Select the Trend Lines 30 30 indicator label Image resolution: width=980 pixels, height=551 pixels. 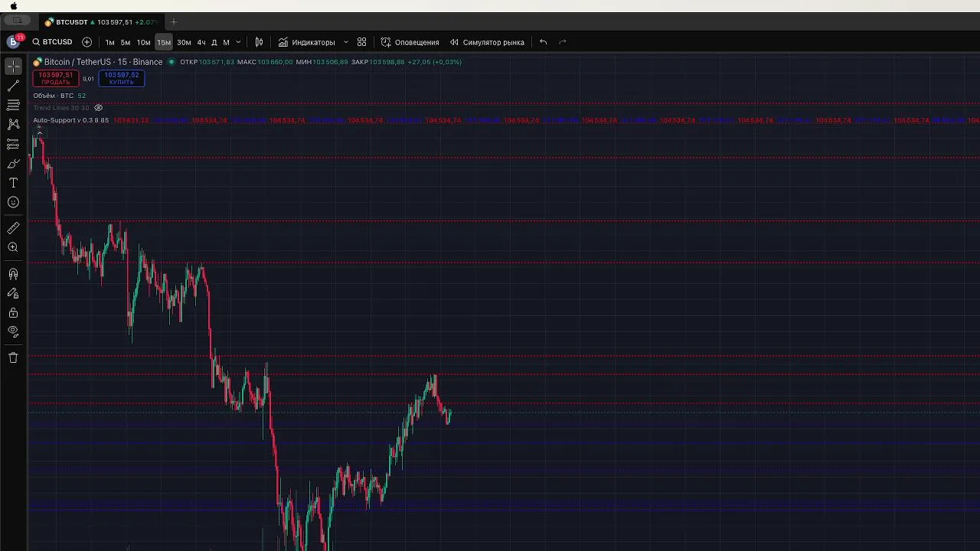coord(61,108)
